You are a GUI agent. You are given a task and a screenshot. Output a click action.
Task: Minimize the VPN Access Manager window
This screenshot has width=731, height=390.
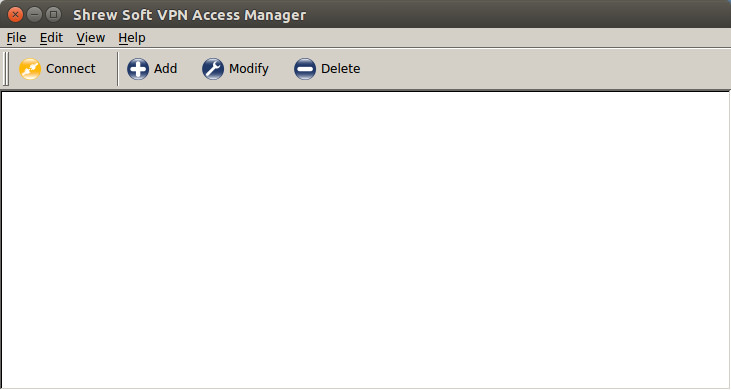(x=34, y=14)
